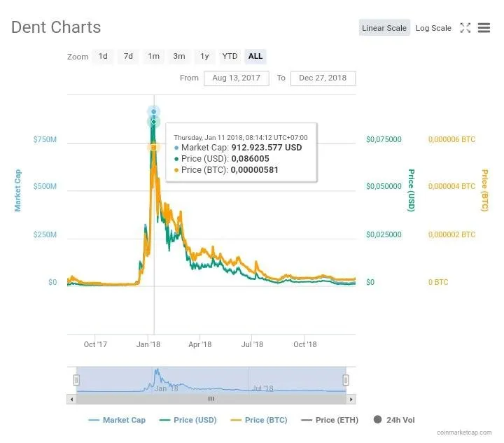Click the vertical Price (USD) axis title
Image resolution: width=504 pixels, height=443 pixels.
point(411,190)
